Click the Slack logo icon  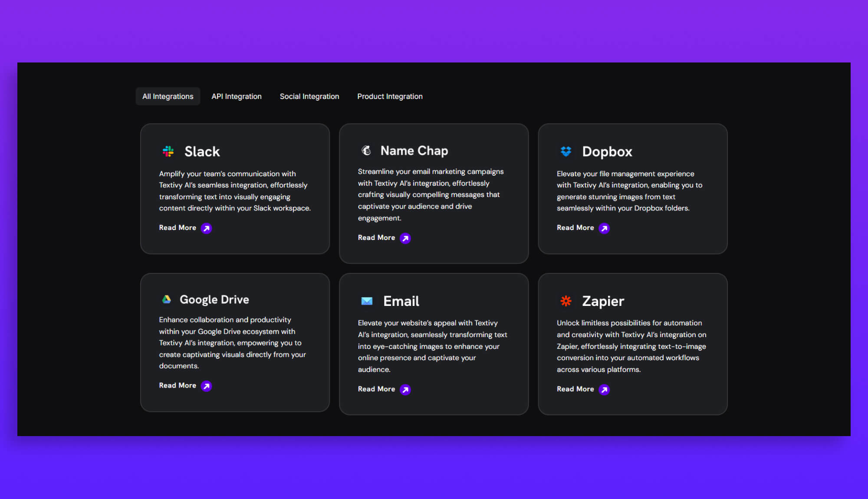168,151
